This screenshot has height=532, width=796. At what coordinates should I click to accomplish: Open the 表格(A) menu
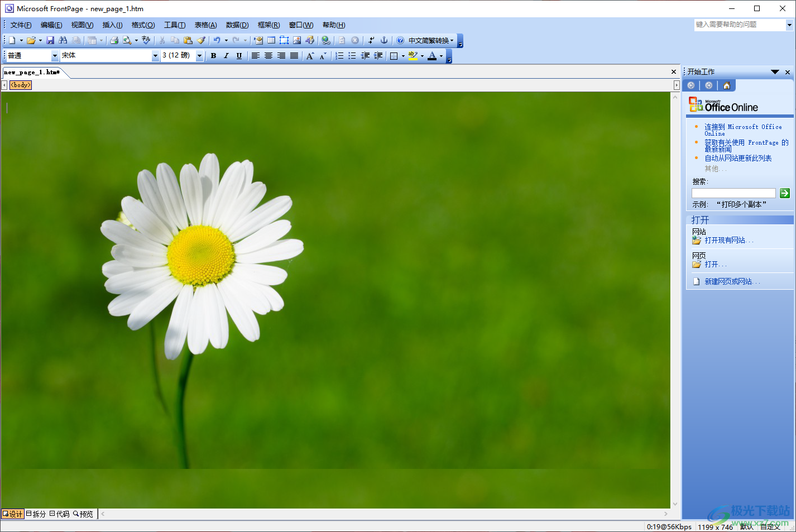(205, 25)
